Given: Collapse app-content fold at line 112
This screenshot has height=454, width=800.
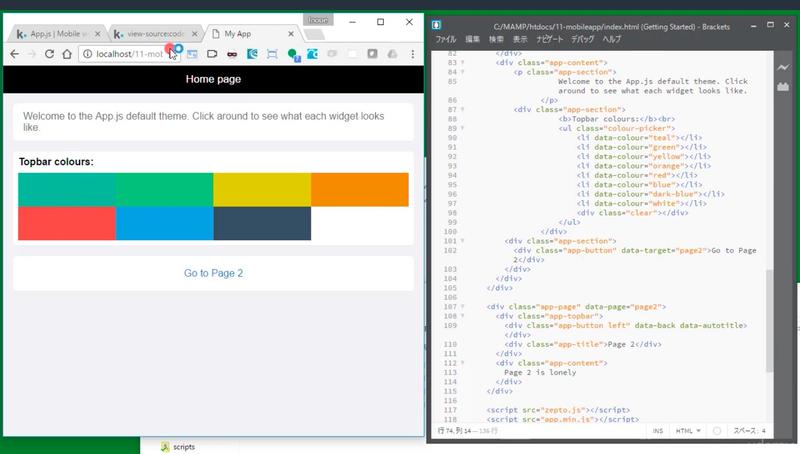Looking at the screenshot, I should 463,363.
